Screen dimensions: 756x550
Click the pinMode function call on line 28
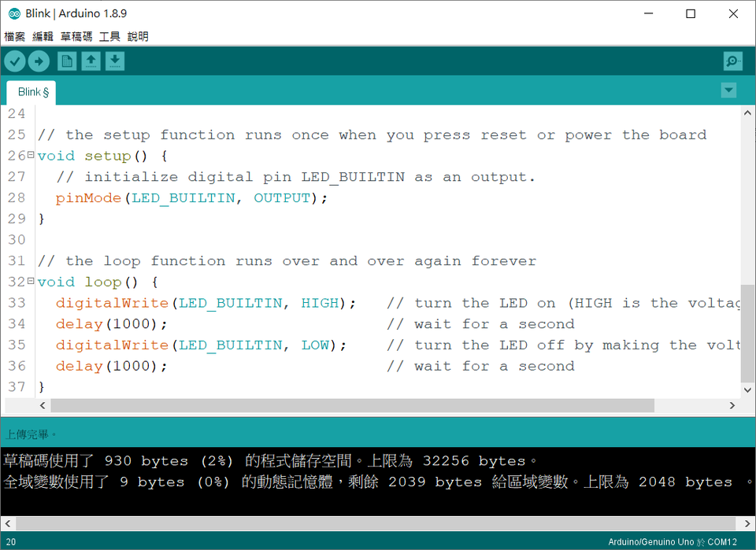pos(87,197)
